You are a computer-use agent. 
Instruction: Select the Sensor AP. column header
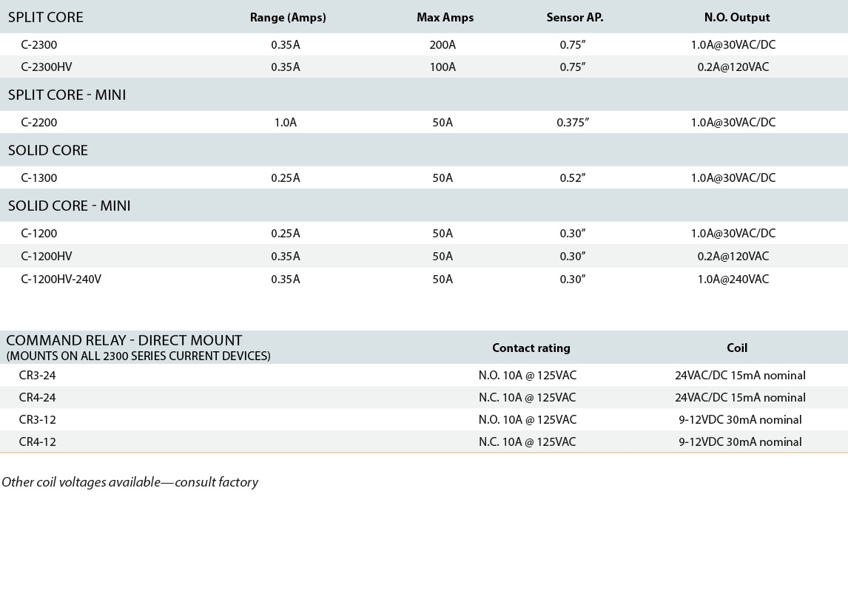pos(575,17)
